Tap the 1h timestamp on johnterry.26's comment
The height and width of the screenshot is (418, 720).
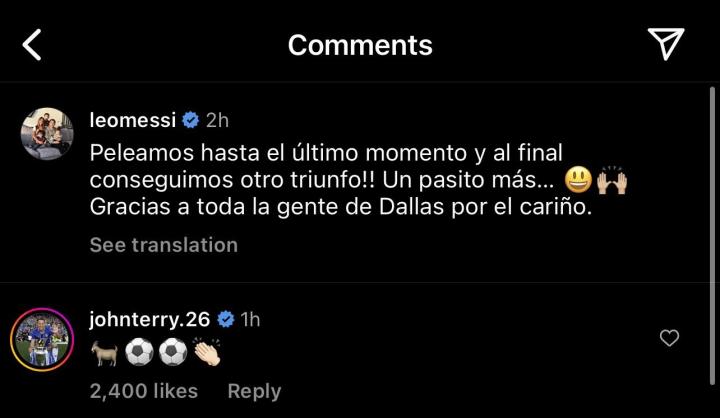coord(251,319)
